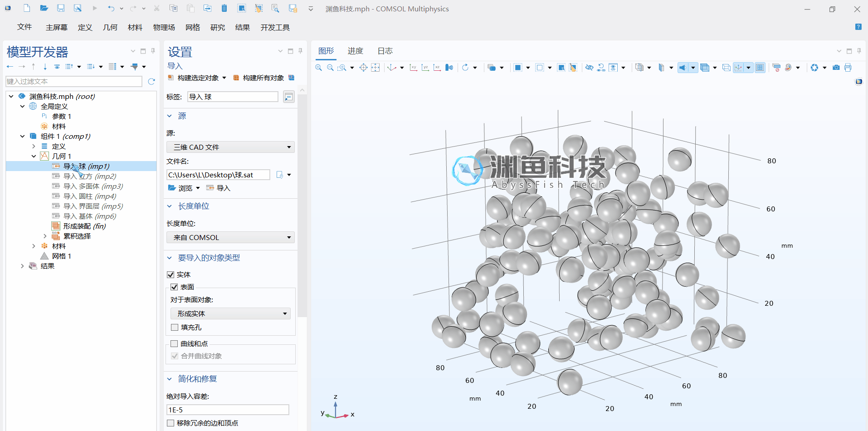
Task: Switch to the XY plane view
Action: [x=413, y=68]
